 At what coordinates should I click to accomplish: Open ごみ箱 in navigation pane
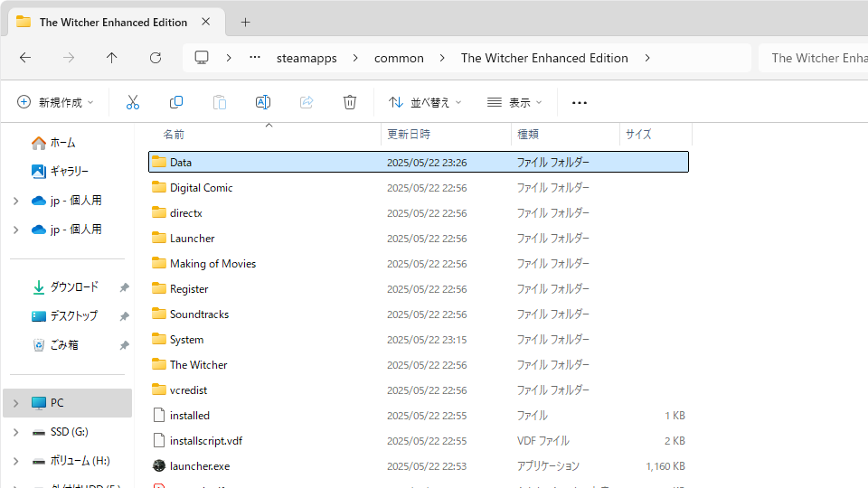coord(55,345)
